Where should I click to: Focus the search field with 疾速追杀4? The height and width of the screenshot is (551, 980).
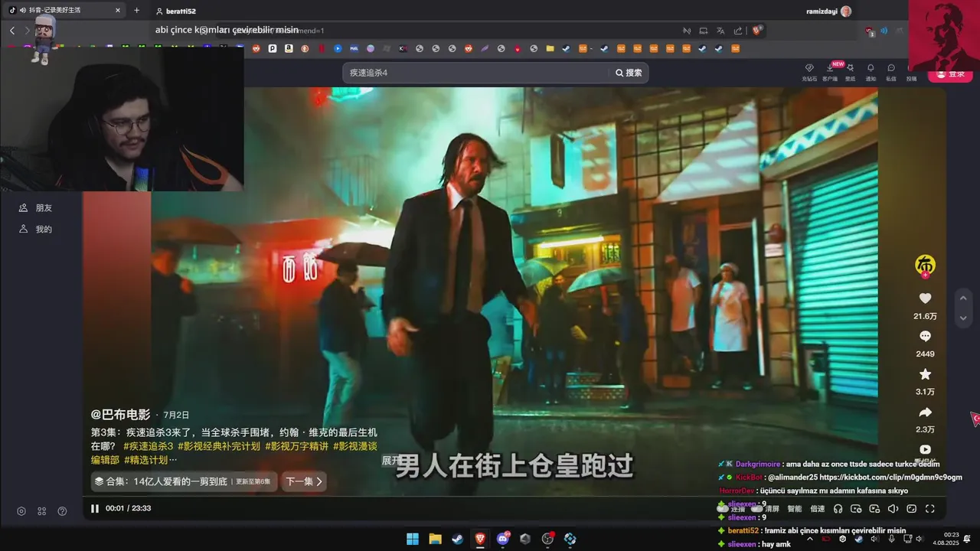(x=476, y=73)
